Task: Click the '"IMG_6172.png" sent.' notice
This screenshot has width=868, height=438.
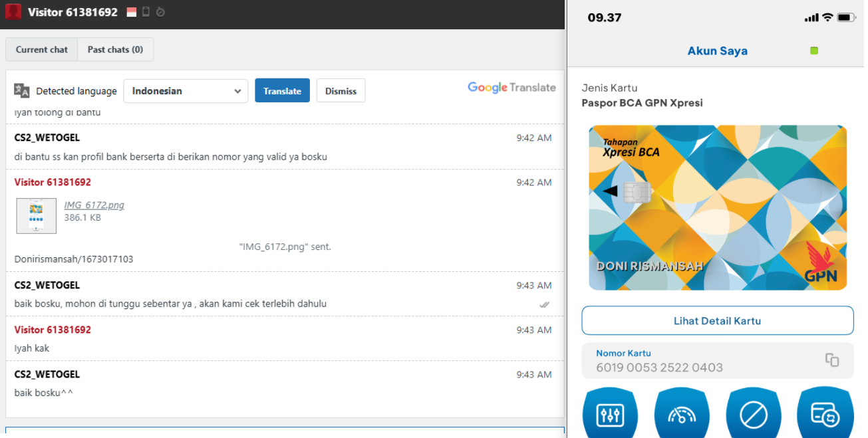Action: coord(285,247)
